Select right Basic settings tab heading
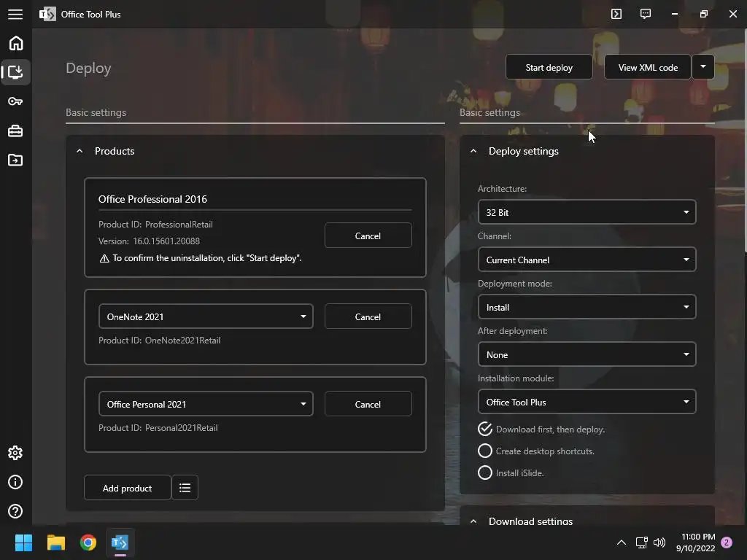This screenshot has height=560, width=747. 489,112
